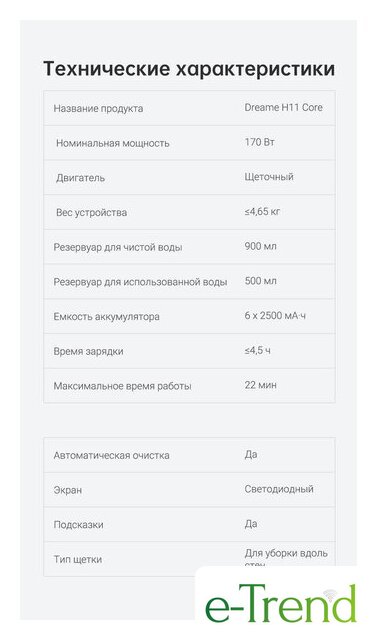
Task: Click the e-Trend logo
Action: tap(281, 603)
